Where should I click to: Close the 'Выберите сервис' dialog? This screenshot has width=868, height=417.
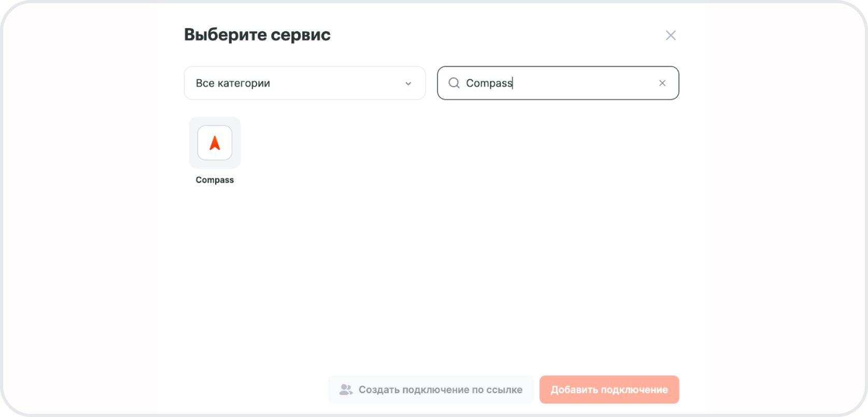670,35
